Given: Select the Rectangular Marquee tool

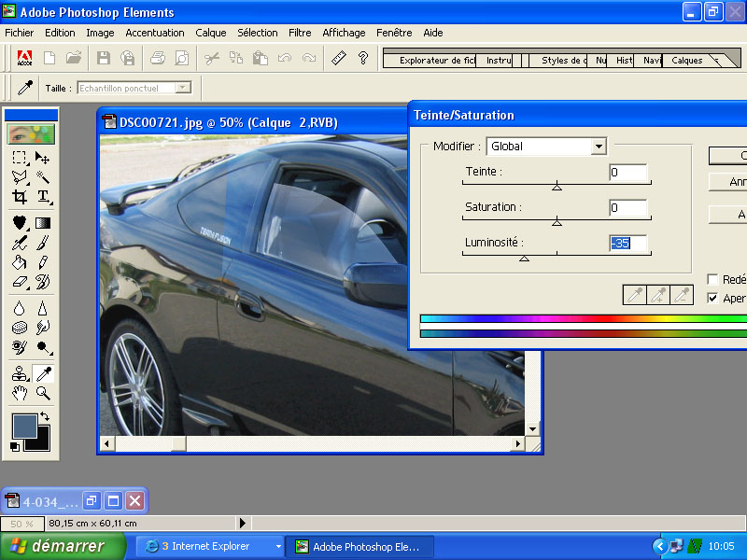Looking at the screenshot, I should point(19,158).
